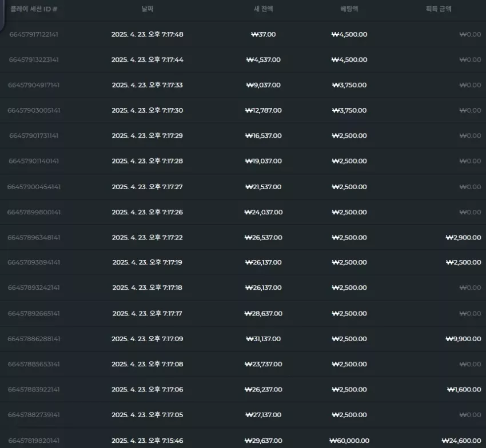Viewport: 486px width, 448px height.
Task: Open session ID 66457904917141
Action: coord(34,85)
